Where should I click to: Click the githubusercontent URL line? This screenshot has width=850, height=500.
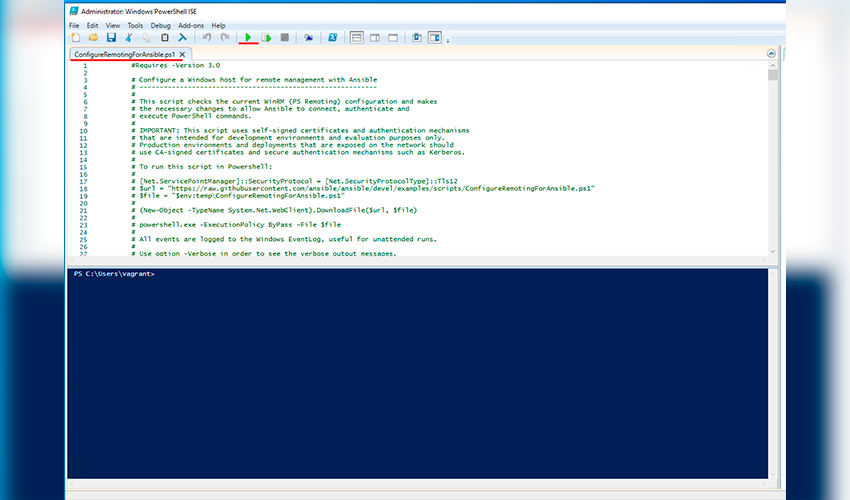[363, 188]
